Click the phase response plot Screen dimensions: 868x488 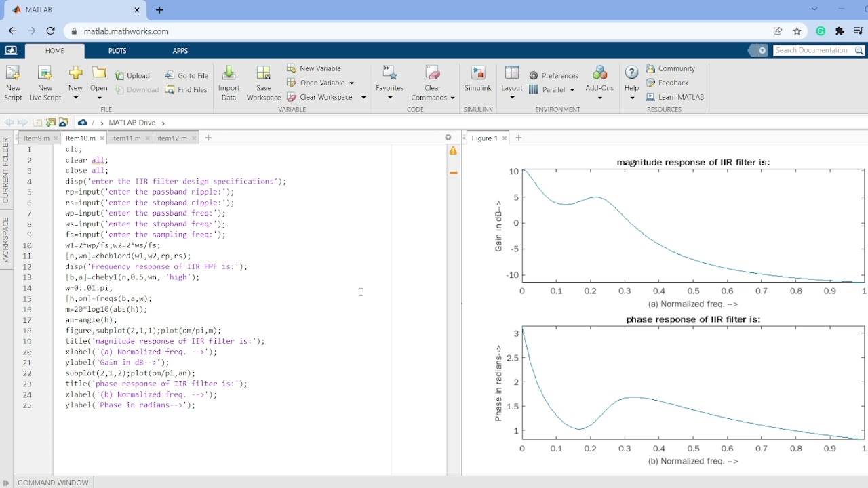pos(693,383)
